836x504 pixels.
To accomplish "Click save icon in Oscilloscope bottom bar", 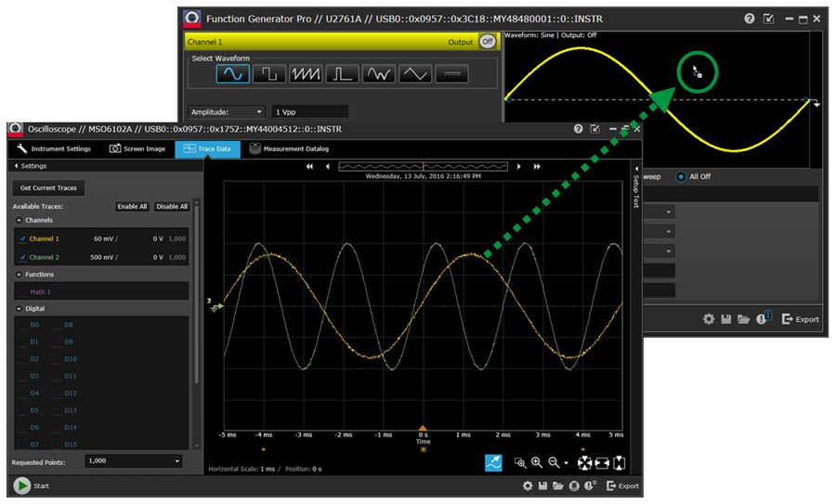I will point(542,485).
